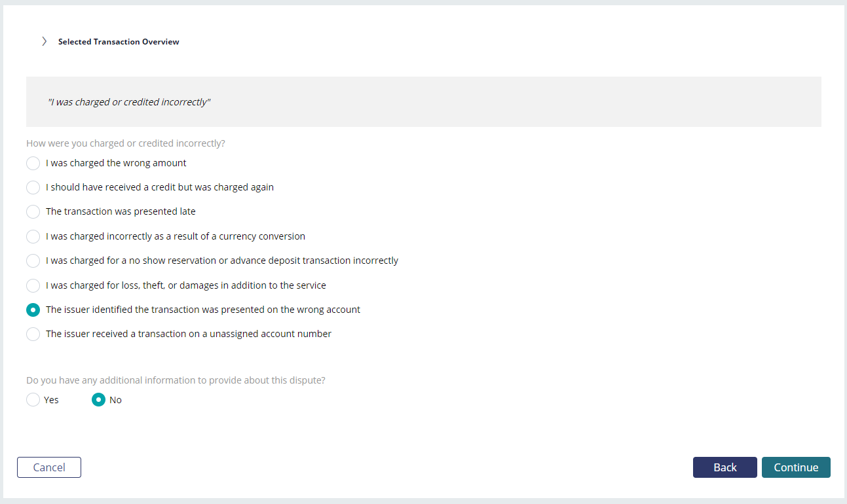This screenshot has height=504, width=847.
Task: Click the "charged or credited incorrectly" quote banner
Action: coord(423,102)
